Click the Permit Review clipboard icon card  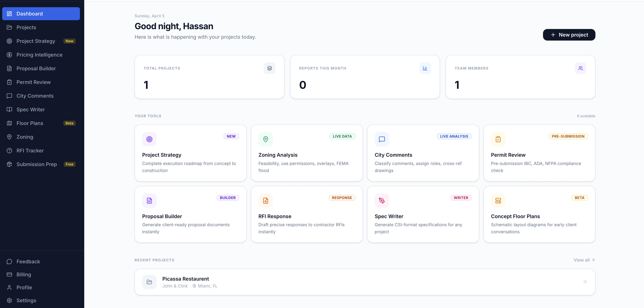pyautogui.click(x=498, y=139)
